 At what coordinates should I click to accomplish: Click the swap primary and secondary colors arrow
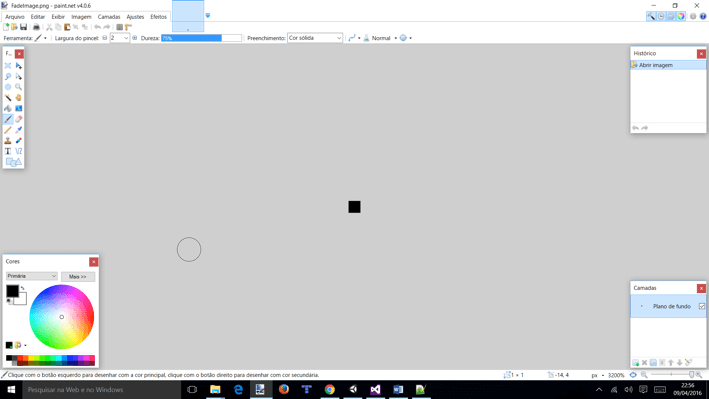click(x=22, y=288)
